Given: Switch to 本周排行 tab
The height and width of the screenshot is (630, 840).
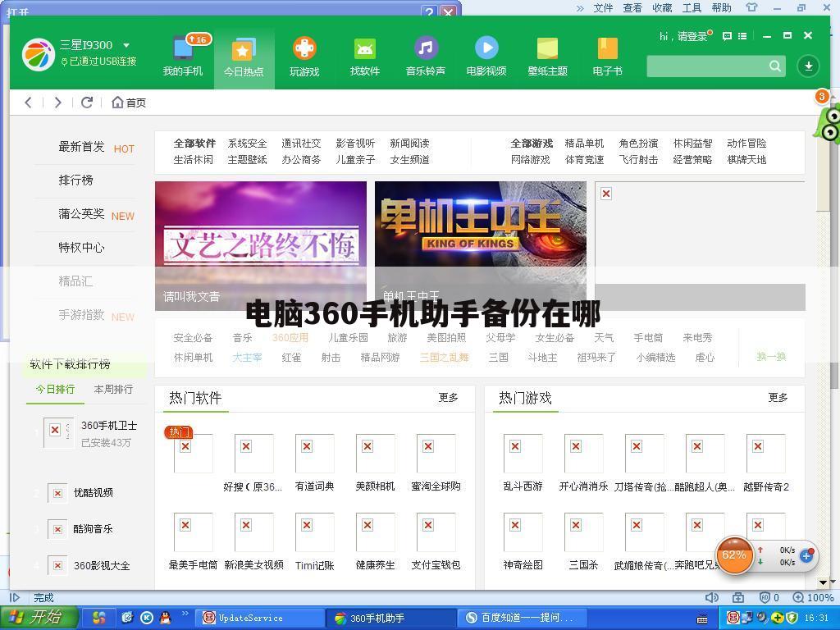Looking at the screenshot, I should (x=113, y=389).
